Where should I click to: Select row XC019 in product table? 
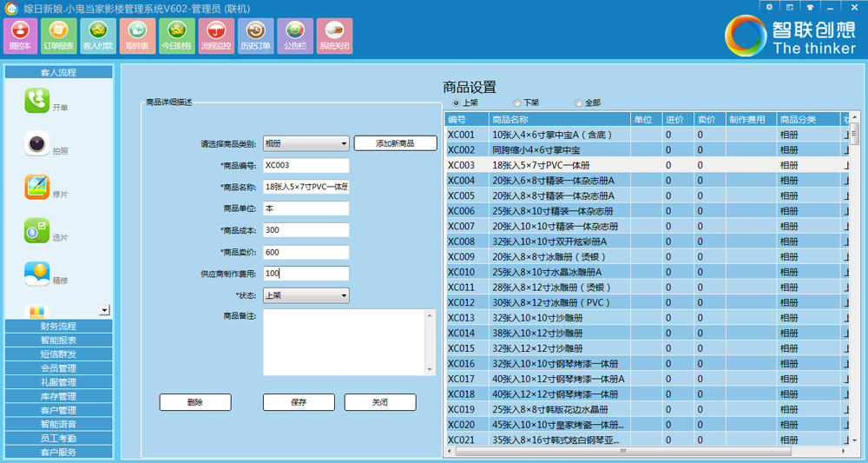(x=647, y=409)
